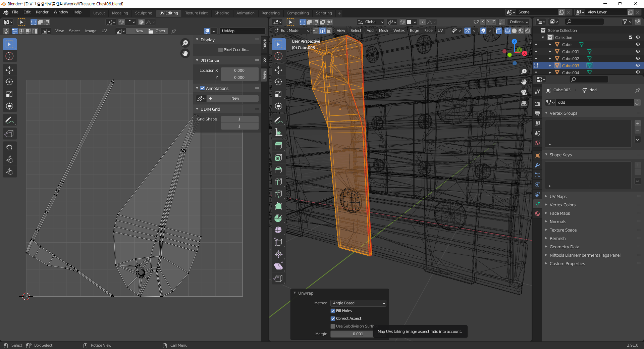
Task: Expand the UV Maps panel
Action: tap(558, 196)
